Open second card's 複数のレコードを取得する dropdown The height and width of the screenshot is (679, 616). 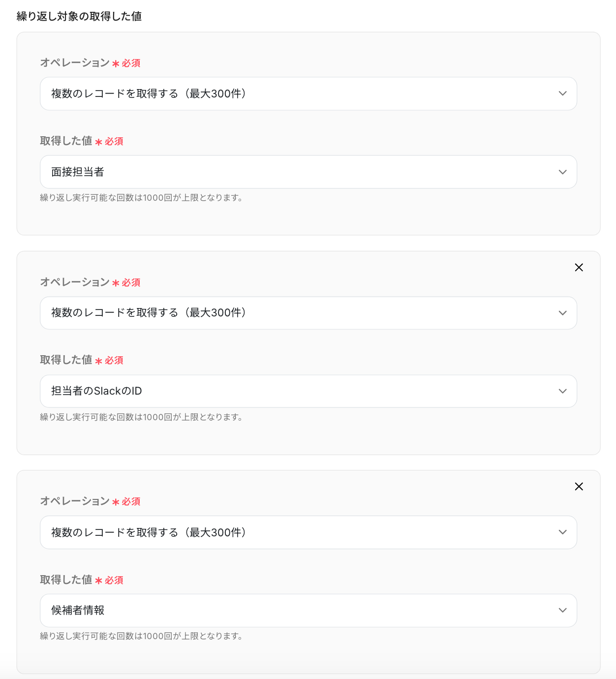point(308,313)
